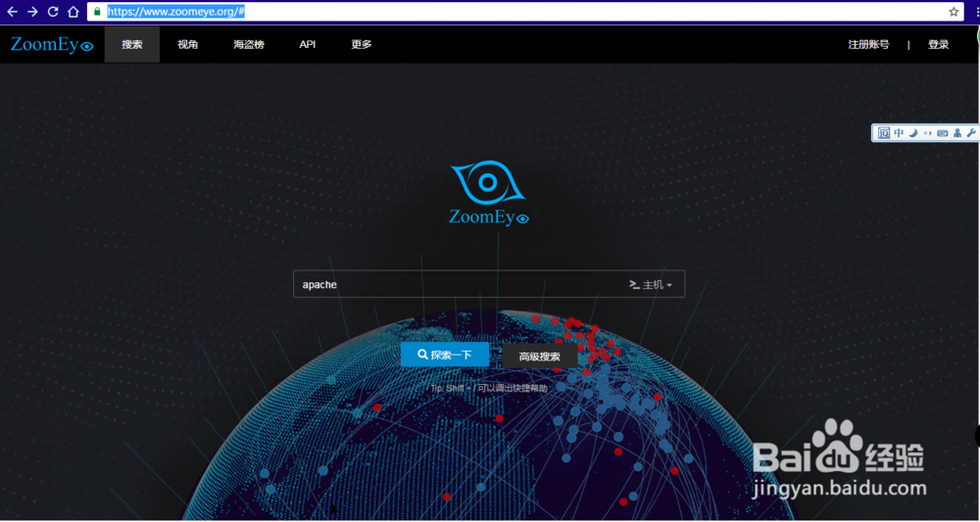Open the 视角 nav tab

point(187,44)
